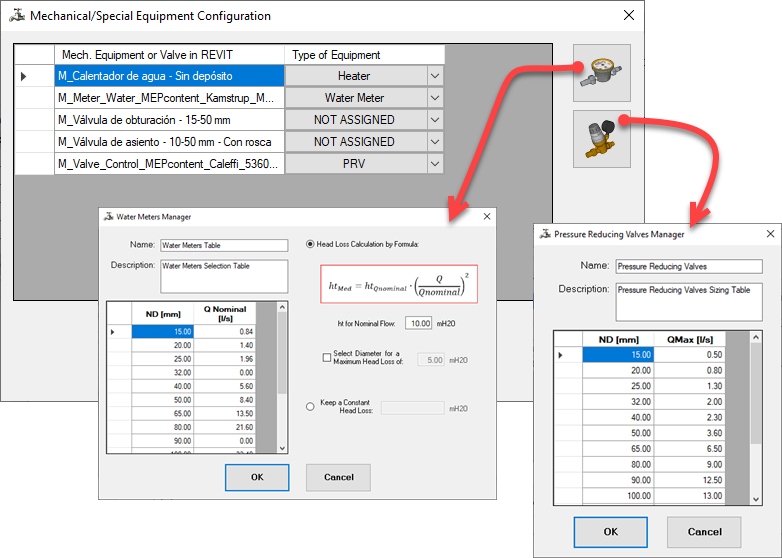Expand the Heater equipment type dropdown

coord(435,76)
